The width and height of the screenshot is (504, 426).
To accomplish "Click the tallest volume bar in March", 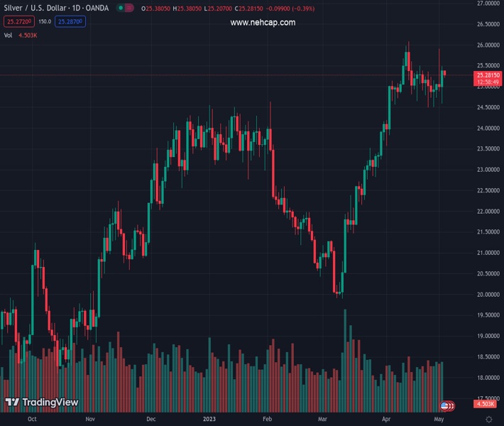I will click(345, 355).
